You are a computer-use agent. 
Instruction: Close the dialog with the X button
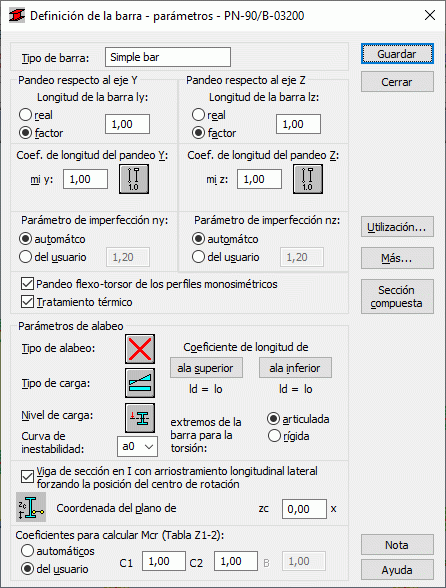[x=430, y=15]
